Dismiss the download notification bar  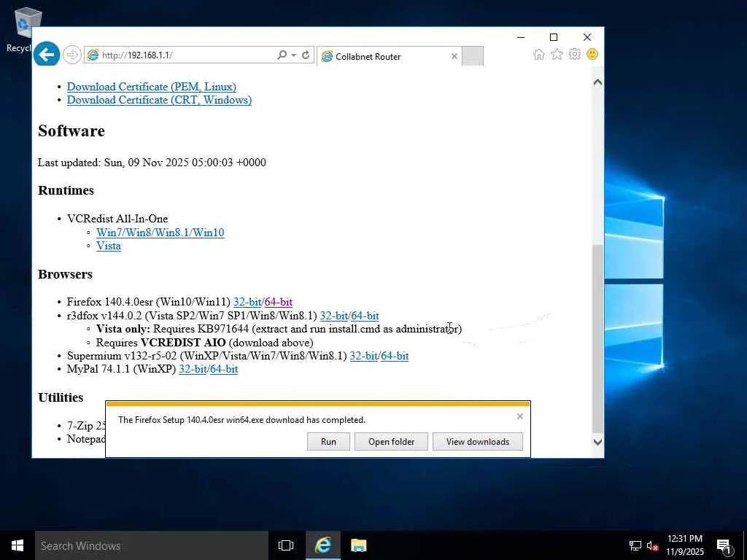519,416
